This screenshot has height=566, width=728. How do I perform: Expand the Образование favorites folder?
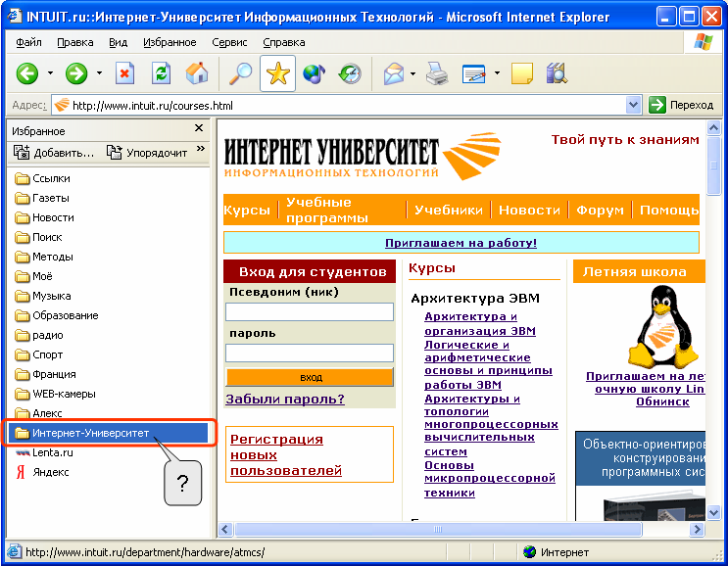pyautogui.click(x=57, y=316)
